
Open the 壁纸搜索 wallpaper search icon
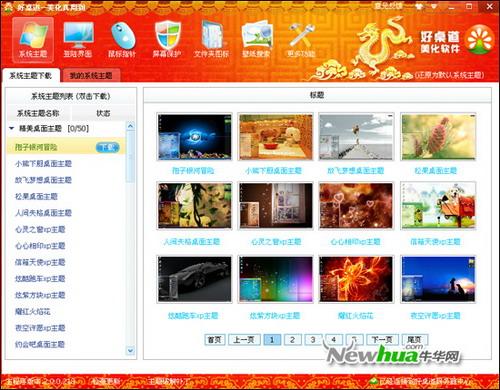pyautogui.click(x=257, y=35)
